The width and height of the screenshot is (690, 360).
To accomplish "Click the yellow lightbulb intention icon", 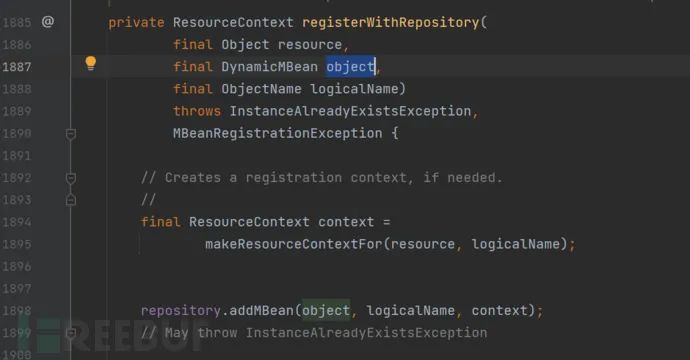I will click(91, 63).
